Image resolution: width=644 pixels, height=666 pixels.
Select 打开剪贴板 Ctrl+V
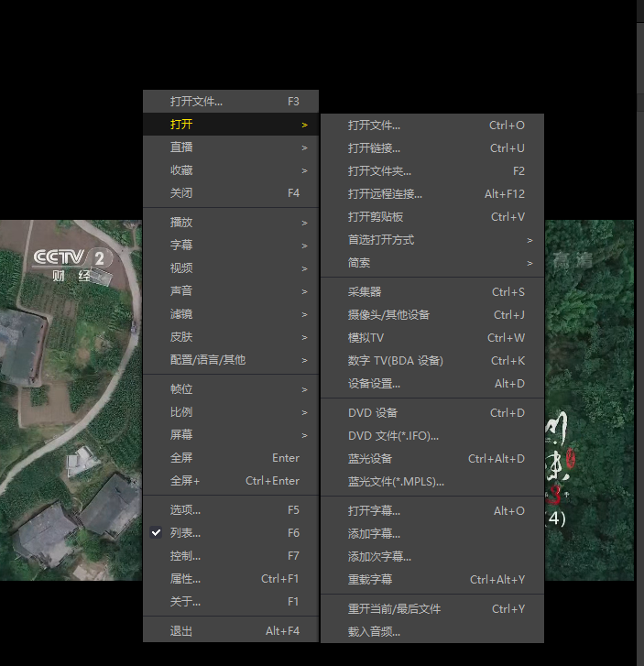[x=432, y=217]
